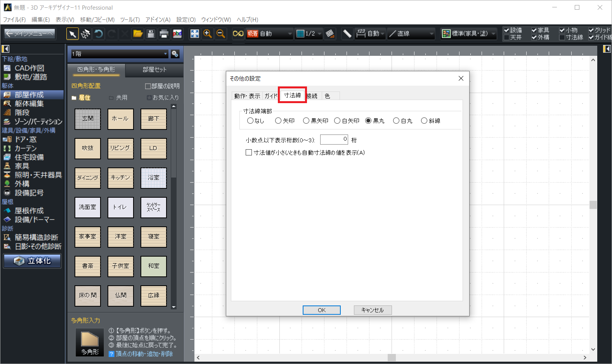
Task: Click the save floppy disk icon
Action: 151,34
